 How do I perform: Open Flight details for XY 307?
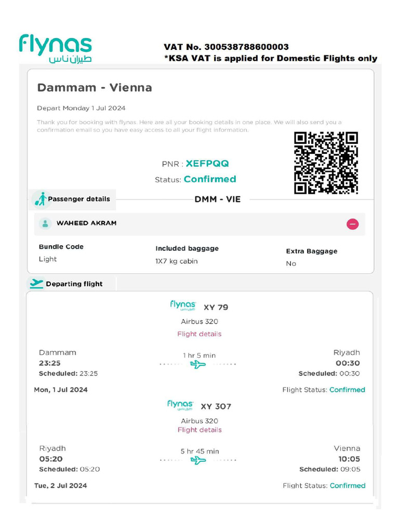point(199,430)
